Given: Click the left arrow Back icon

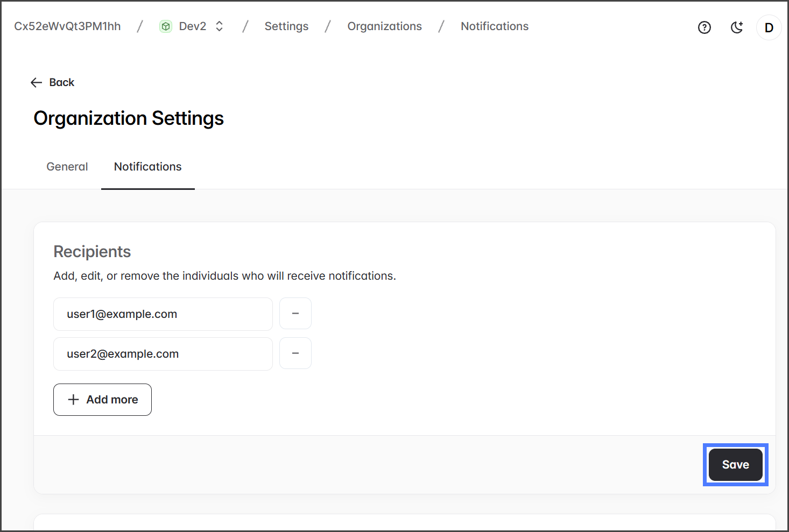Looking at the screenshot, I should coord(36,82).
